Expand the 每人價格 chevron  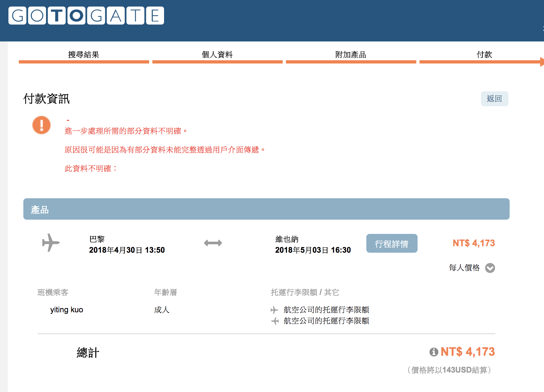490,268
